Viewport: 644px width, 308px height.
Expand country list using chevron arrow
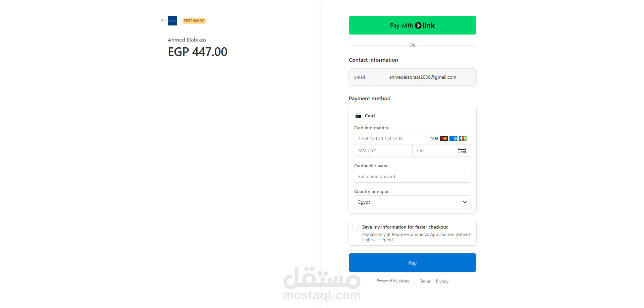coord(465,202)
